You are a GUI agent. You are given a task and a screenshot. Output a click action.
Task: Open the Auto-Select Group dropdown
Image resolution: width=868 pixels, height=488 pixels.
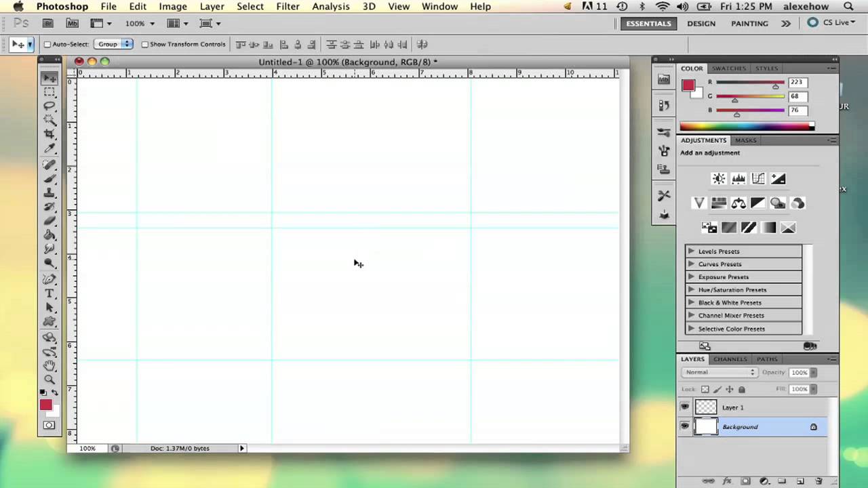click(113, 44)
